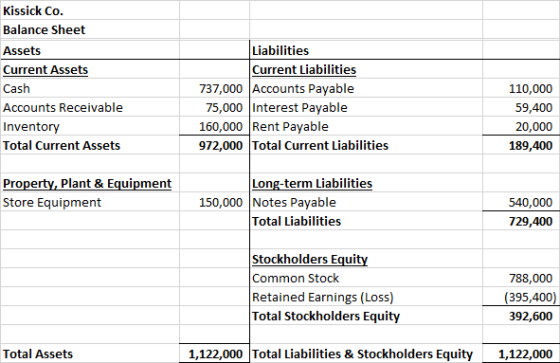This screenshot has height=363, width=560.
Task: Select the Current Liabilities subheading
Action: click(304, 69)
